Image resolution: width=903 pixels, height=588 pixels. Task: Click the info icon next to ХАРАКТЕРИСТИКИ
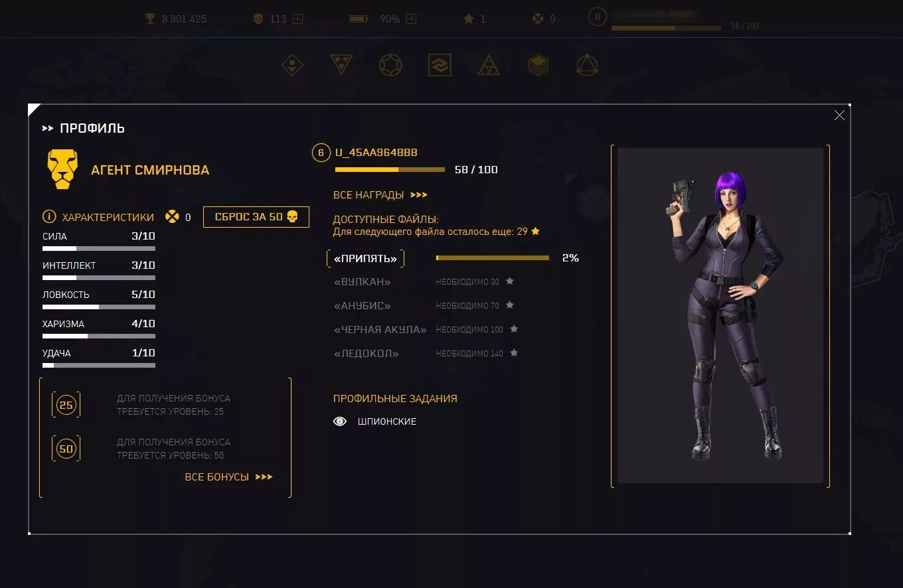(x=49, y=217)
